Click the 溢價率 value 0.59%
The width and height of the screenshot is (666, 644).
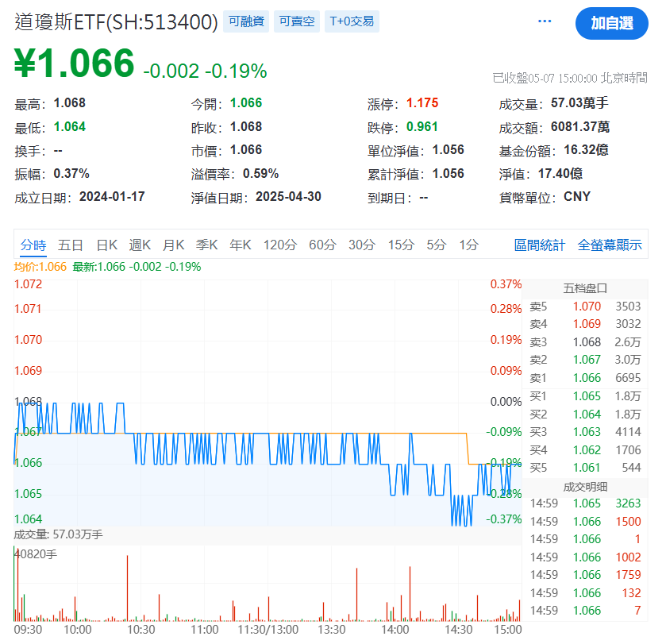[x=261, y=173]
